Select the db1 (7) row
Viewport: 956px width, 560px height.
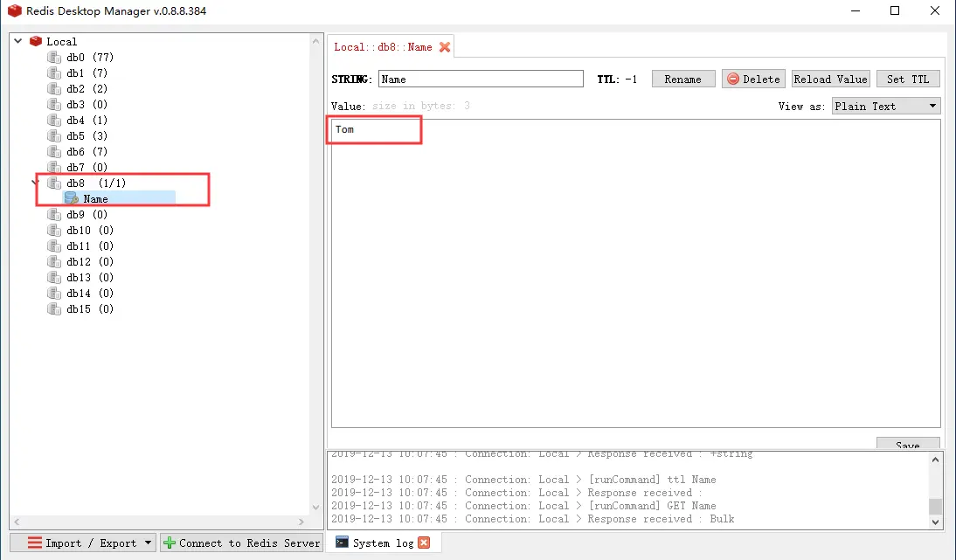[78, 73]
